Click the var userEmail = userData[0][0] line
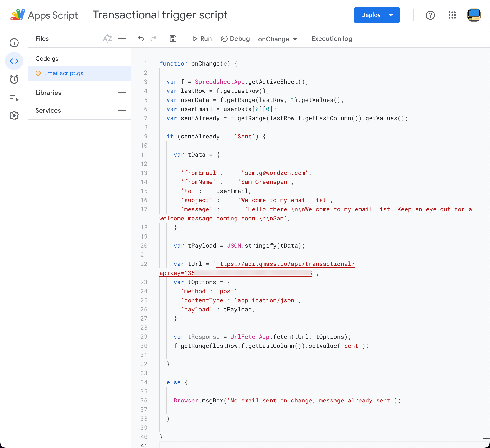 [221, 109]
